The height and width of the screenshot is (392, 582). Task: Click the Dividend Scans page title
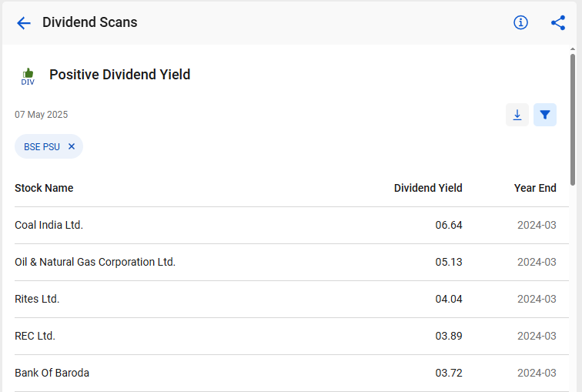tap(90, 22)
